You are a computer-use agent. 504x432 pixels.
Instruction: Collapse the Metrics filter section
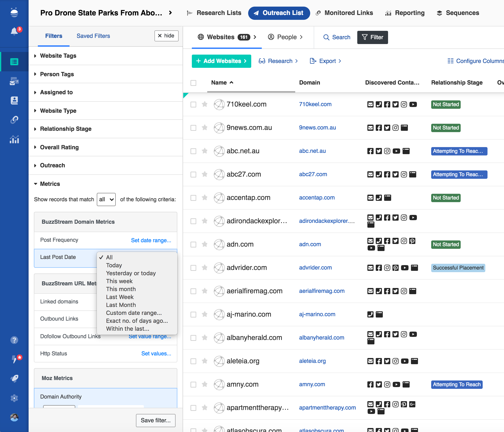pos(50,184)
